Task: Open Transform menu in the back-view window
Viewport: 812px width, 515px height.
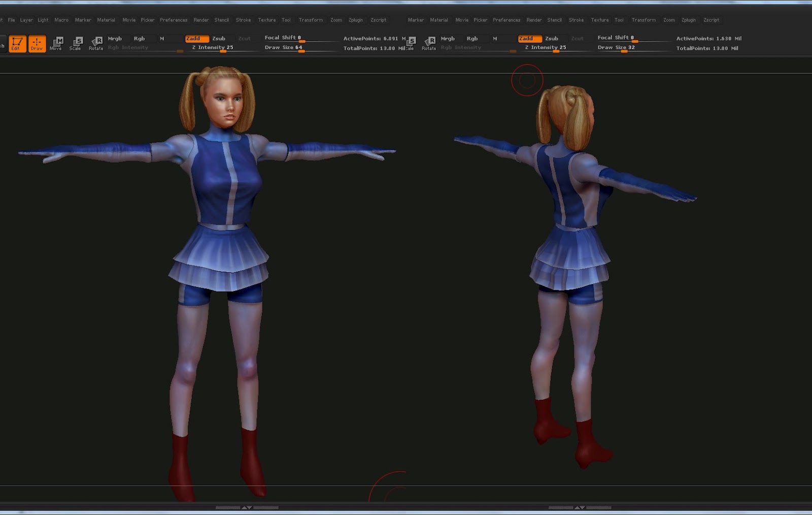Action: [x=644, y=20]
